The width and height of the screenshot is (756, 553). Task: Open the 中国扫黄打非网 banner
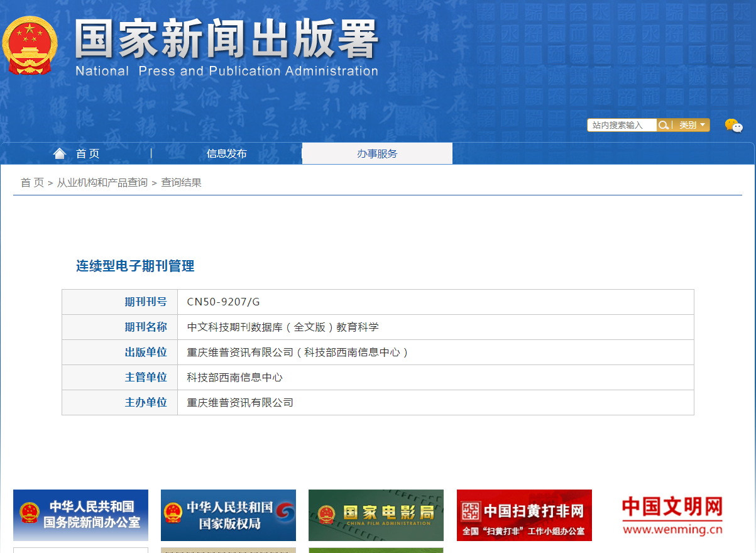524,515
